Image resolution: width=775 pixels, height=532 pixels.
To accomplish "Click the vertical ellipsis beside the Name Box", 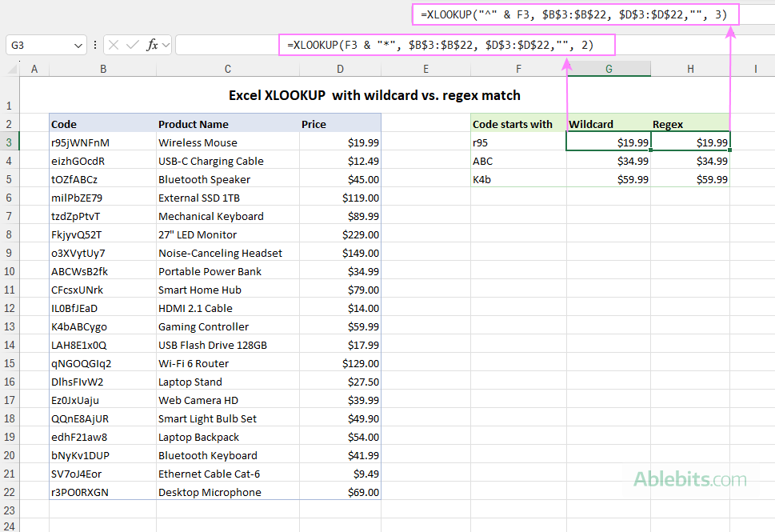I will tap(95, 45).
